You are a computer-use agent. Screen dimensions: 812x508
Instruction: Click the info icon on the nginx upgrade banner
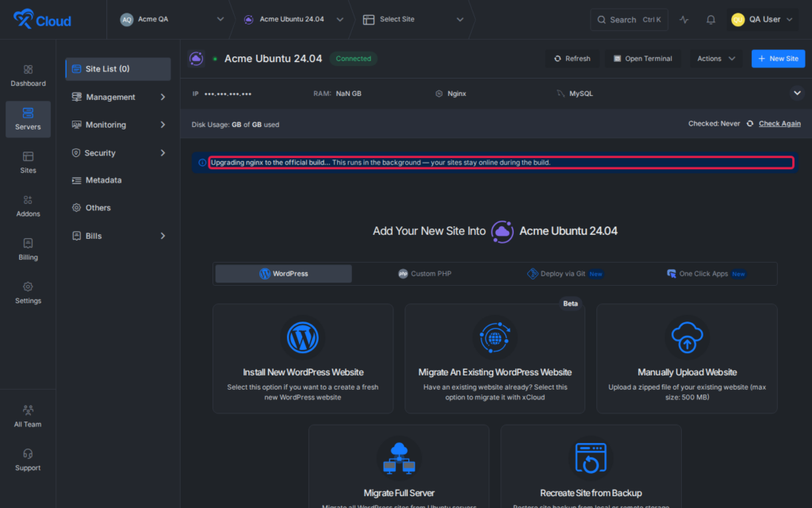[202, 162]
